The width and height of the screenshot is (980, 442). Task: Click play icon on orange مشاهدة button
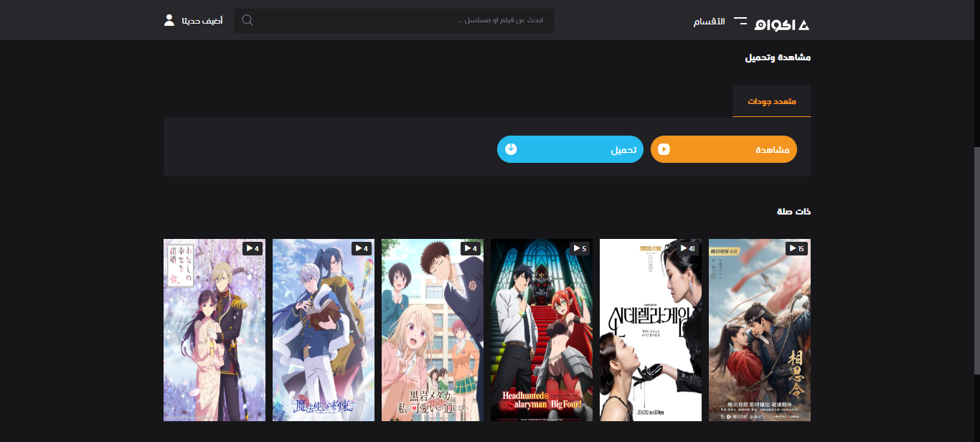point(664,149)
